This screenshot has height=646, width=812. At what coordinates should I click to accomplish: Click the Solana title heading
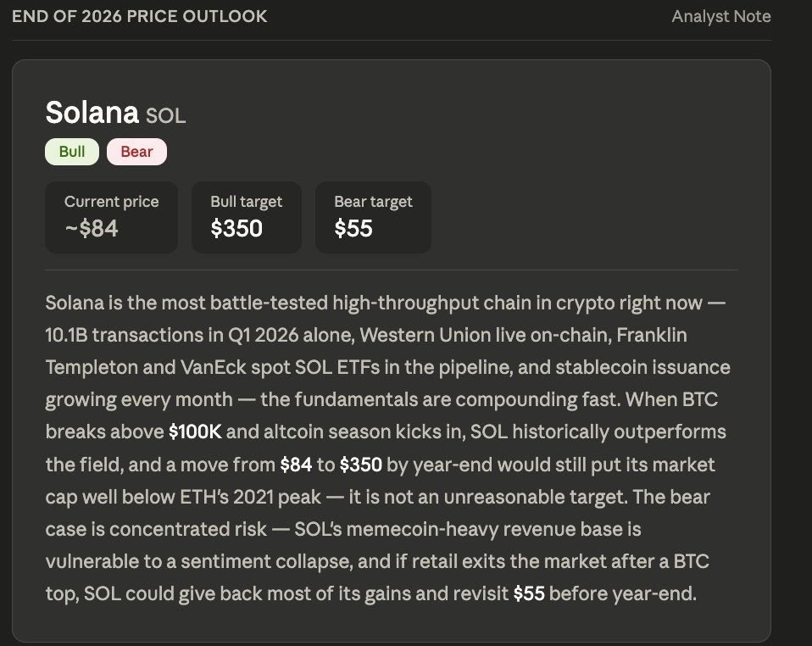[x=92, y=112]
